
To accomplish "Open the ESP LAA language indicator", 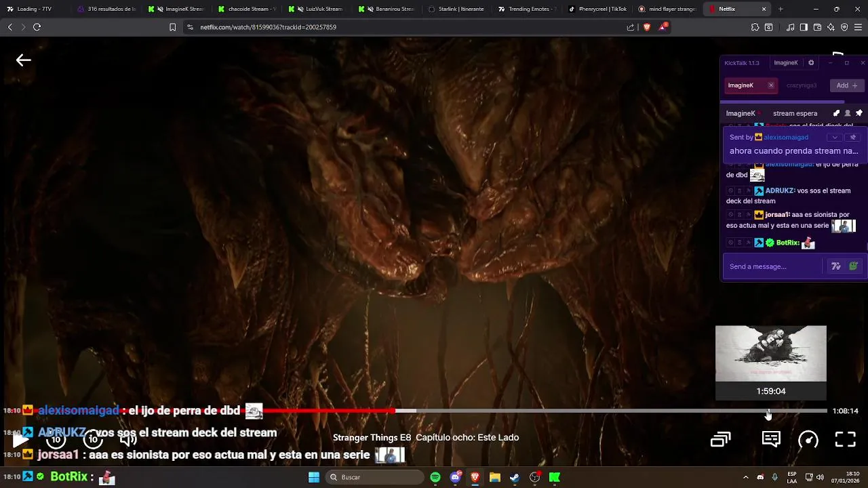I will (792, 477).
